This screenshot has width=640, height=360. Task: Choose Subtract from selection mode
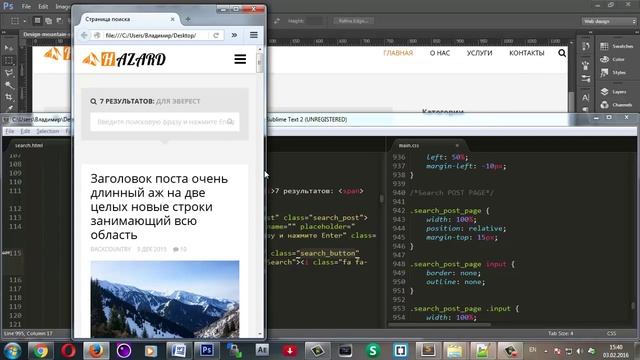[59, 20]
